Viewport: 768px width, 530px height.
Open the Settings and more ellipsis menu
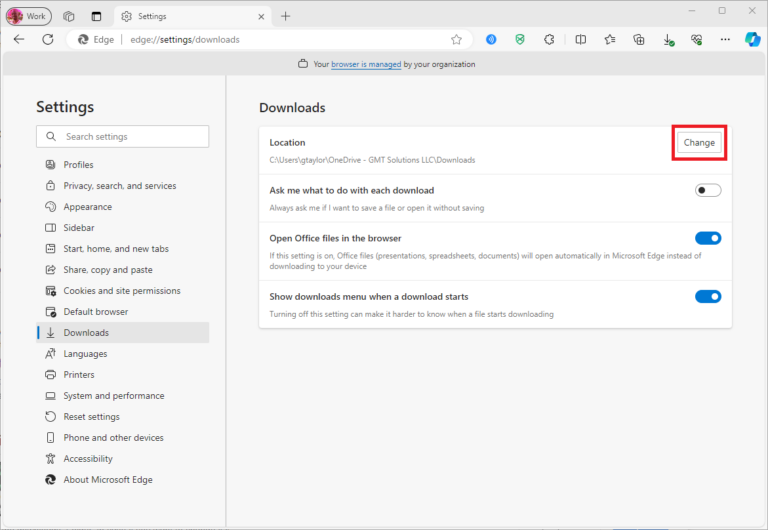tap(725, 40)
